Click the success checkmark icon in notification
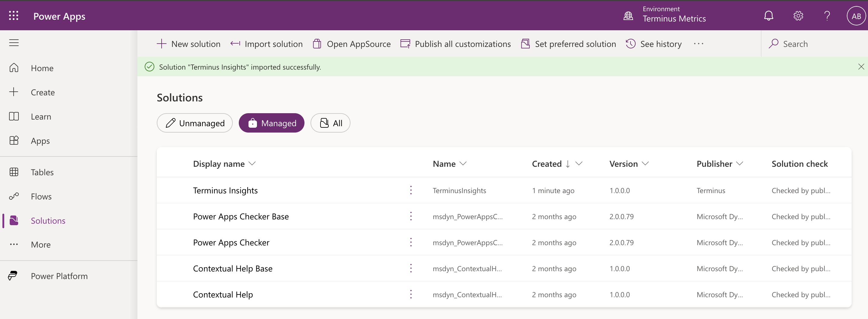The height and width of the screenshot is (319, 868). [x=149, y=67]
